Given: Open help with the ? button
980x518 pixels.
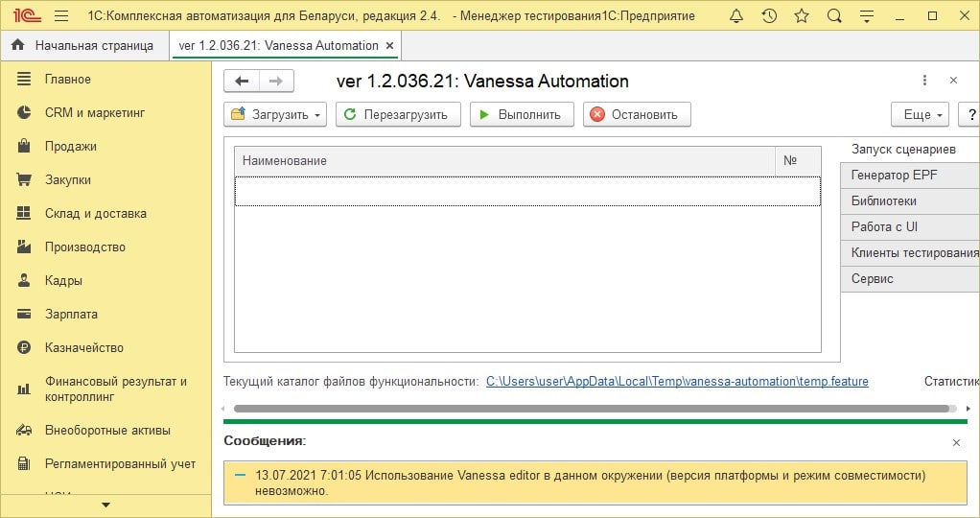Looking at the screenshot, I should tap(970, 114).
